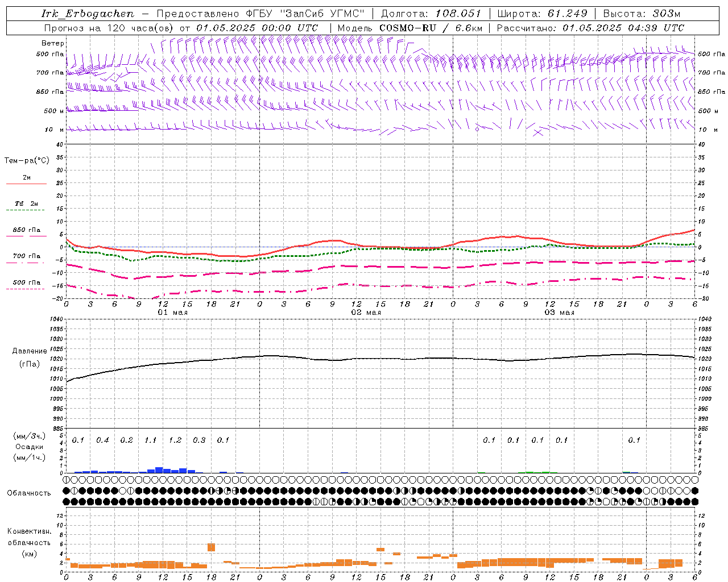Select the model name COSMO-RU / 6.6км

click(x=431, y=28)
